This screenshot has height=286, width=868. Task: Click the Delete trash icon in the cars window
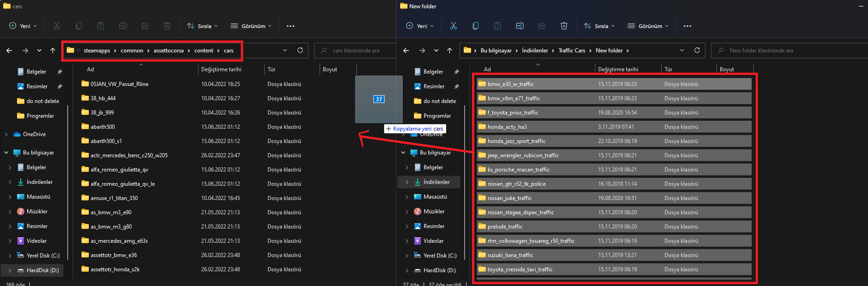pyautogui.click(x=167, y=26)
